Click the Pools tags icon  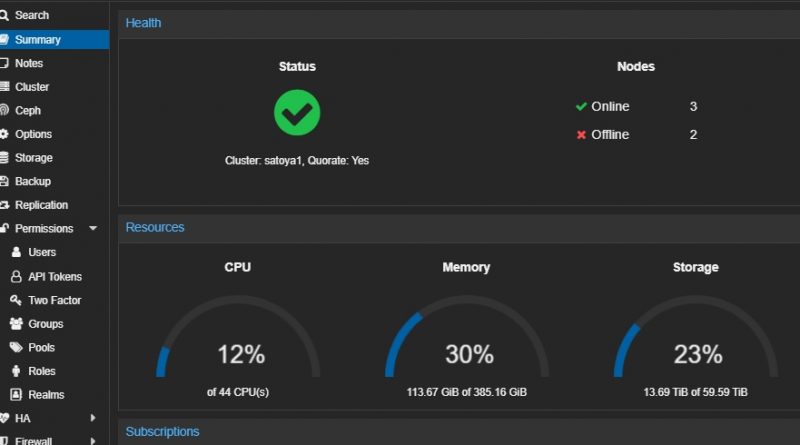pos(16,347)
